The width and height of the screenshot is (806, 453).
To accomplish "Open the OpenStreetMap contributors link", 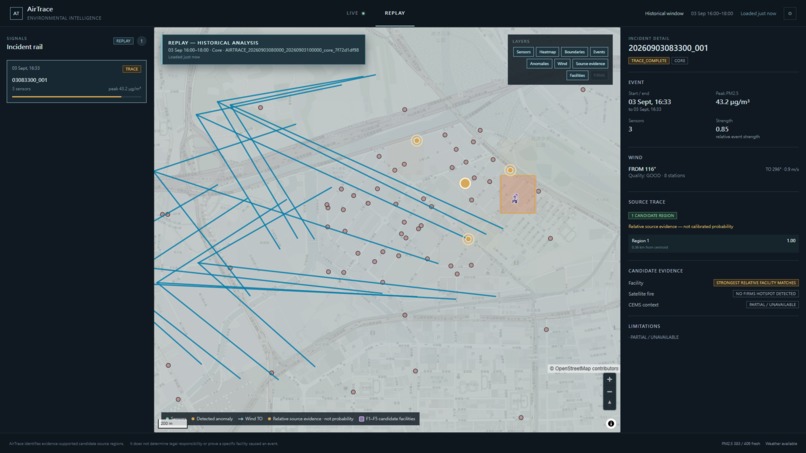I will (x=583, y=368).
